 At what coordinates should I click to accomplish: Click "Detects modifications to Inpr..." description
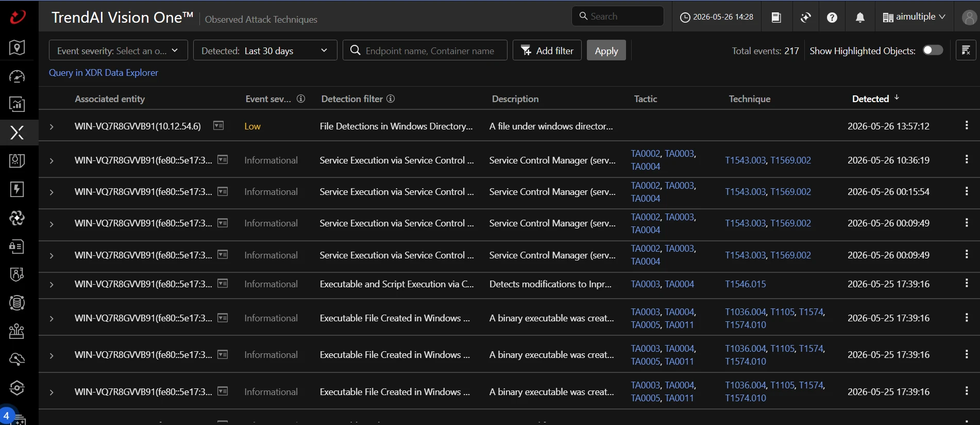[550, 284]
